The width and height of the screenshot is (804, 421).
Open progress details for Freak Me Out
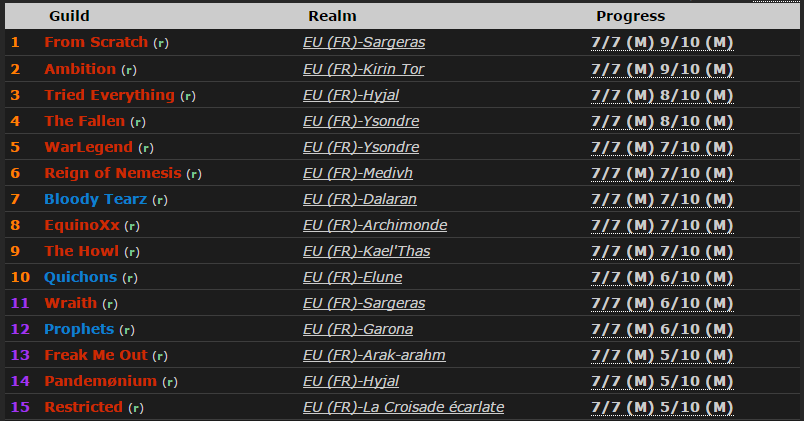(x=662, y=355)
